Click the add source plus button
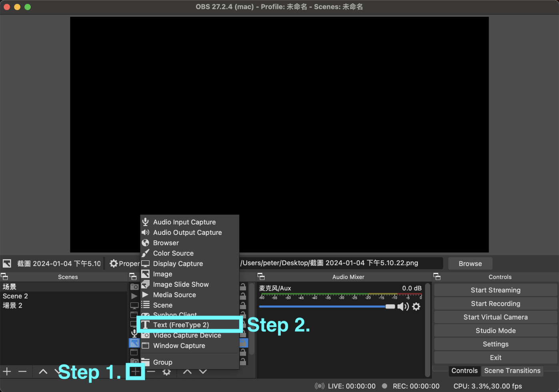This screenshot has height=392, width=559. tap(136, 372)
